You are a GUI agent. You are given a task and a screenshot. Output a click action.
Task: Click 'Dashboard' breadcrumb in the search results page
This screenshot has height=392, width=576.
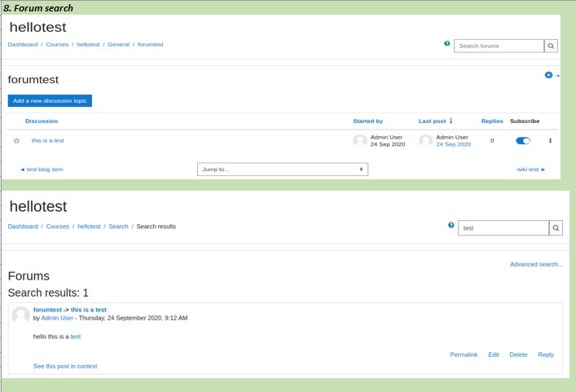coord(23,227)
